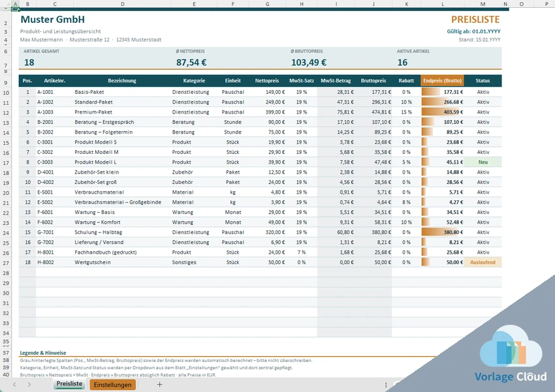Go to previous sheet using left arrow
The height and width of the screenshot is (392, 555).
[x=14, y=385]
